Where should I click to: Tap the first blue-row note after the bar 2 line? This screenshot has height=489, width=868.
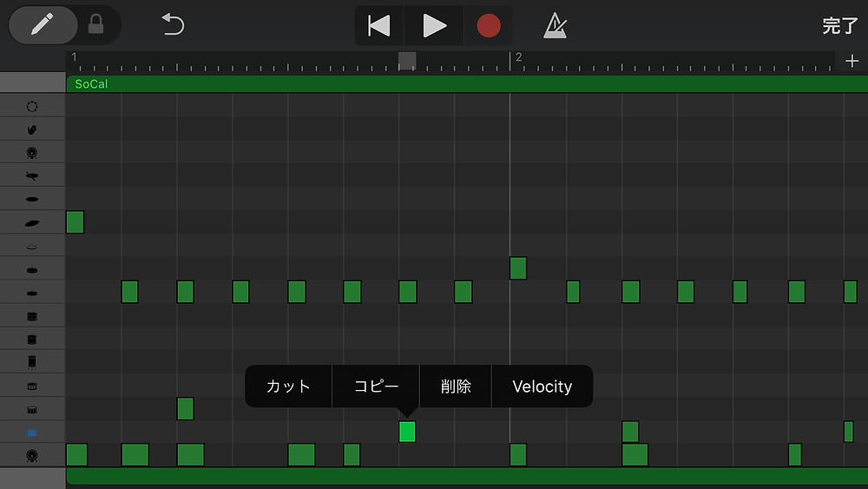click(630, 432)
